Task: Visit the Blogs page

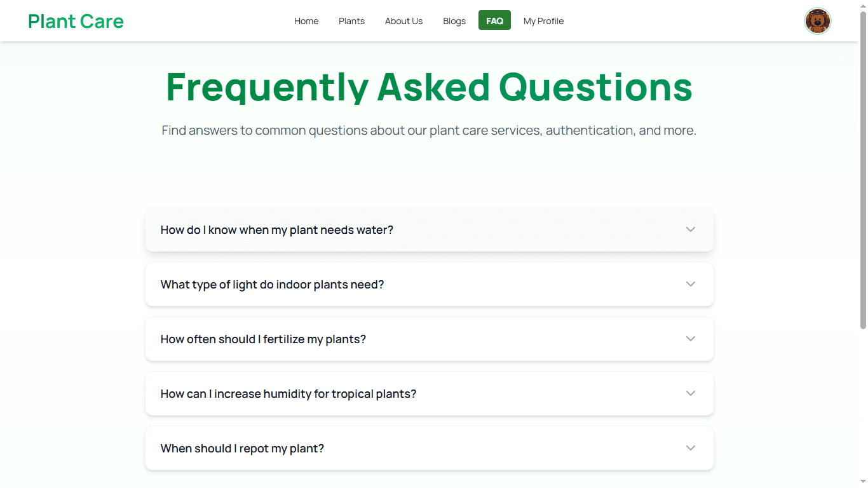Action: click(454, 21)
